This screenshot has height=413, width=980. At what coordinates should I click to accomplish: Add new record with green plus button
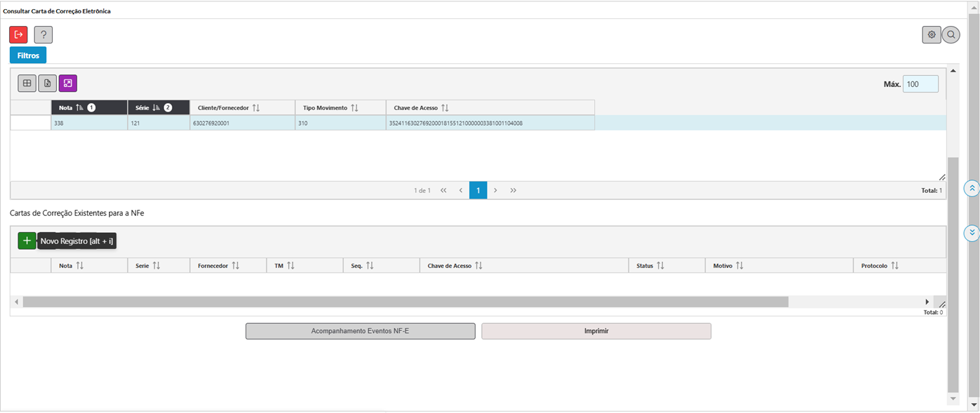(27, 241)
